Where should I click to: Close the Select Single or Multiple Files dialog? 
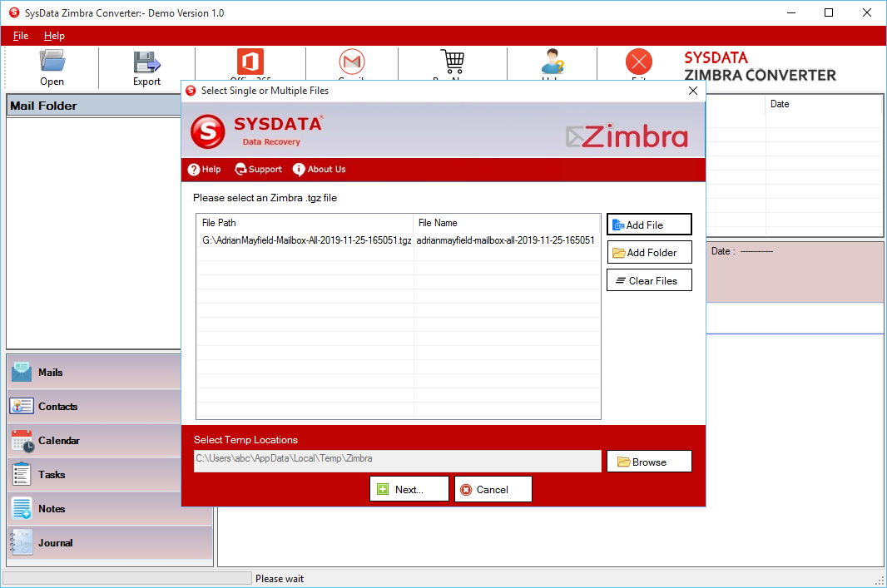pos(693,91)
